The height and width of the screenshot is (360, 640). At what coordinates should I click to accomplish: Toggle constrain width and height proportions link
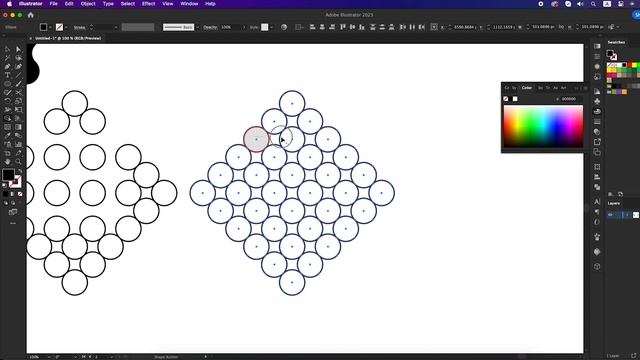tap(561, 27)
